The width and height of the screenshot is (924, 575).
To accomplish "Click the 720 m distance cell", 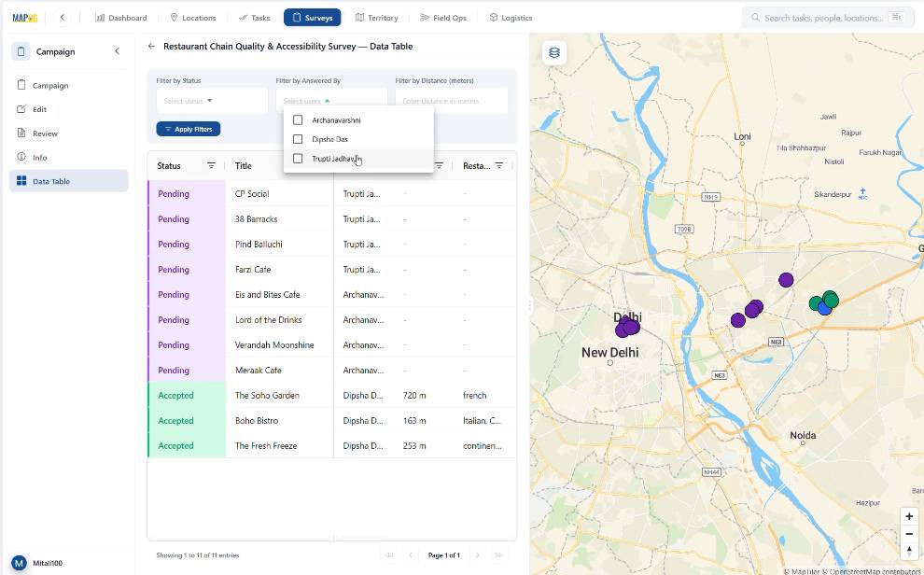I will coord(414,396).
